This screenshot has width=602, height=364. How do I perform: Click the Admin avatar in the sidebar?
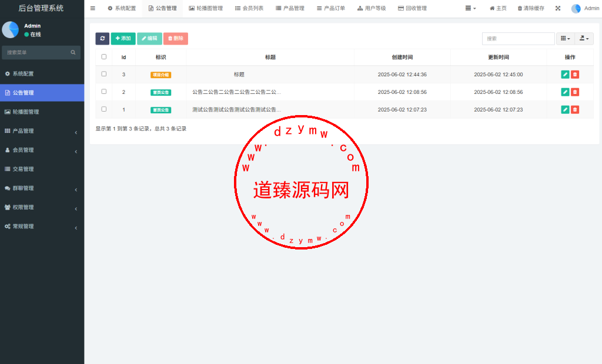(11, 29)
